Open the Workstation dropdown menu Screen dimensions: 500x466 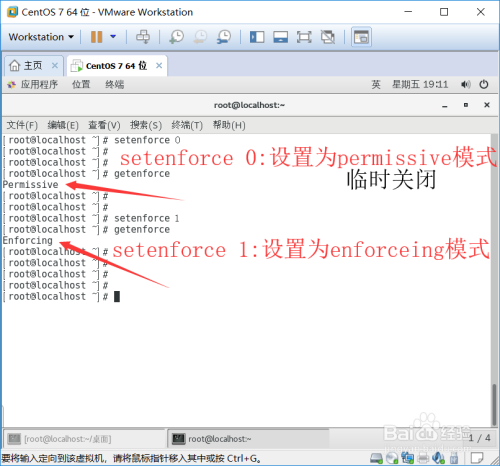pos(41,37)
